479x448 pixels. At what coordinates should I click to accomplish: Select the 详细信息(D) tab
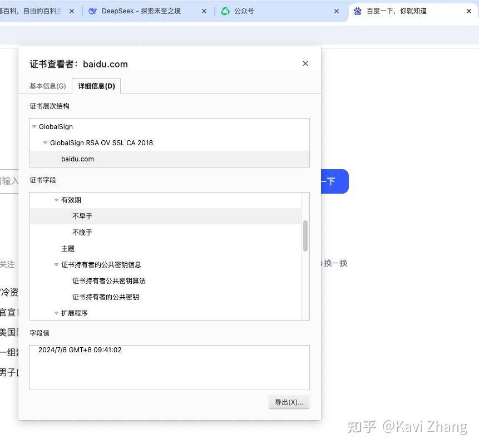pyautogui.click(x=97, y=86)
